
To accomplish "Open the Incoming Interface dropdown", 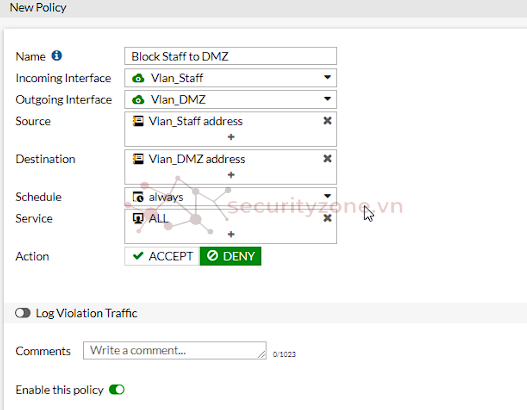I will [x=231, y=78].
